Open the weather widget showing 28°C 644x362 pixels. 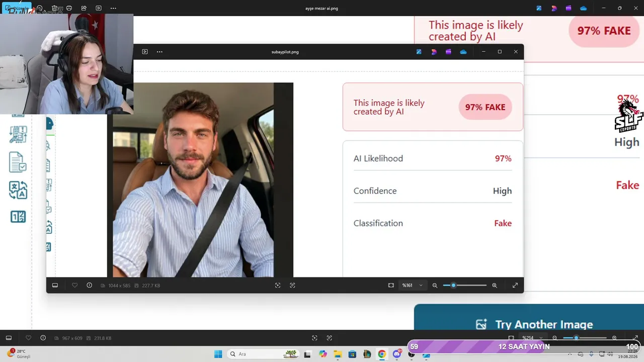(18, 353)
